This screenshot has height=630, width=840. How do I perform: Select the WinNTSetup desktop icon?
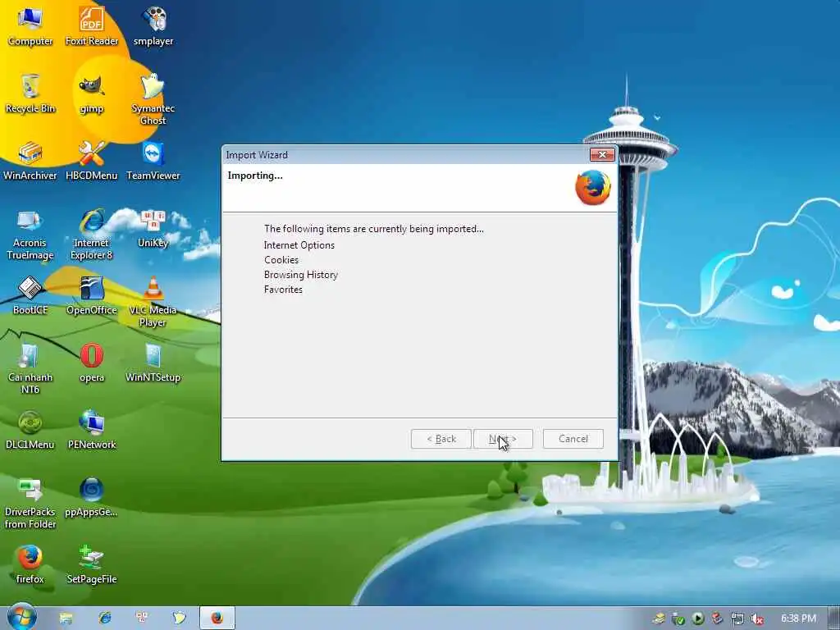[153, 363]
